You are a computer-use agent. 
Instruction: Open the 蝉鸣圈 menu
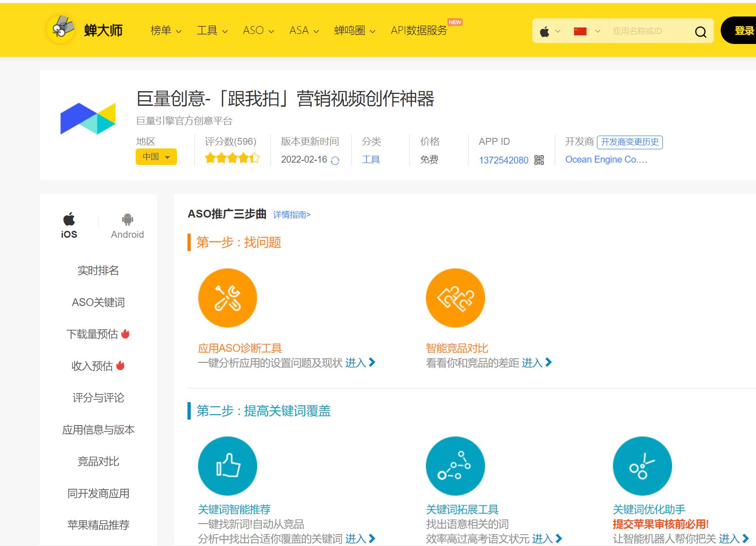point(355,30)
